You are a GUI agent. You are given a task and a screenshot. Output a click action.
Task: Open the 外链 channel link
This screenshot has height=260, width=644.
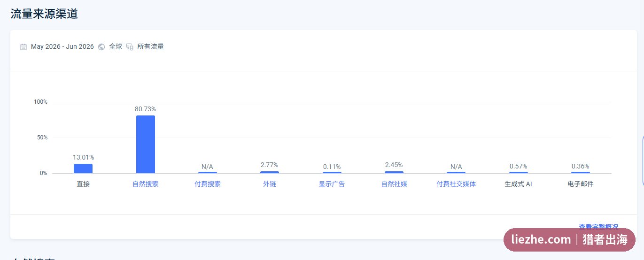(x=270, y=184)
